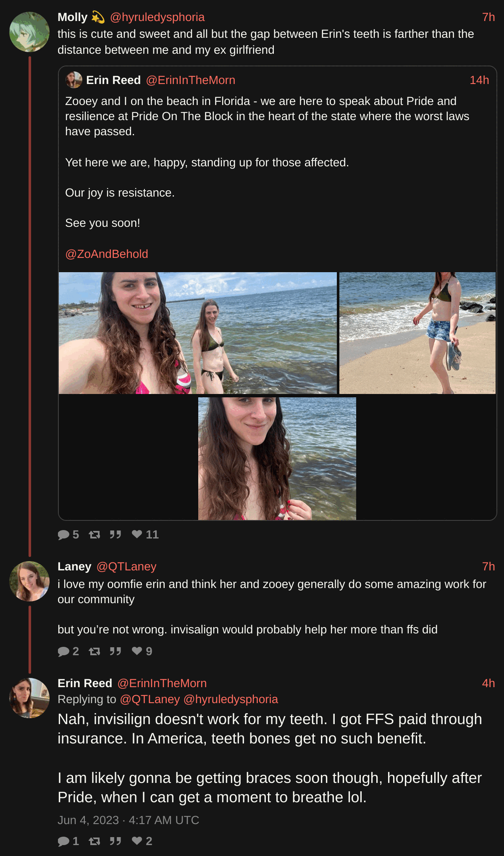Click the Jun 4, 2023 timestamp link
504x856 pixels.
point(128,820)
